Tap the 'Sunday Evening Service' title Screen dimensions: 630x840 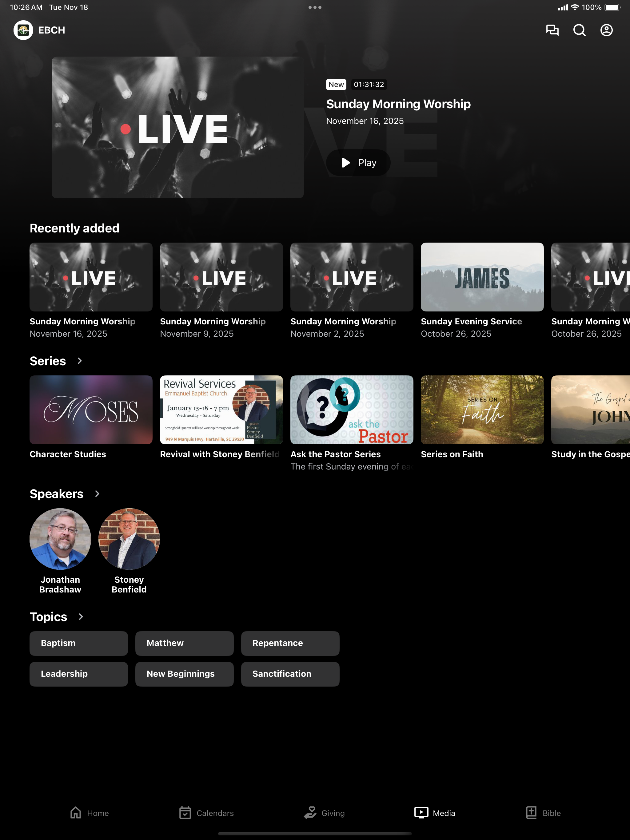[471, 321]
